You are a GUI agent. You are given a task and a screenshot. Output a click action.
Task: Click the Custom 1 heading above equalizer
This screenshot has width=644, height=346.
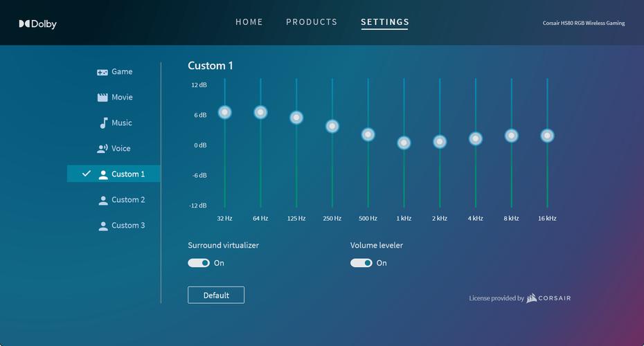pyautogui.click(x=211, y=66)
